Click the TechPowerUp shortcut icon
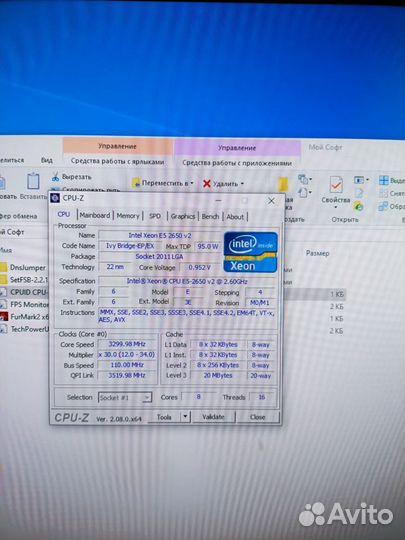 [x=3, y=329]
